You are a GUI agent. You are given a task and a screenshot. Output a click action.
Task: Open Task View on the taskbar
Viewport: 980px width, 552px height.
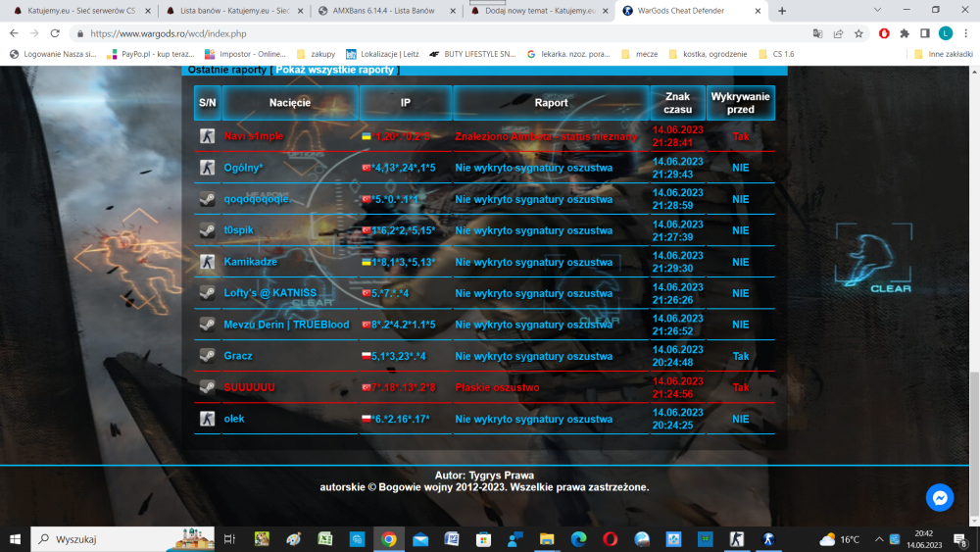229,539
